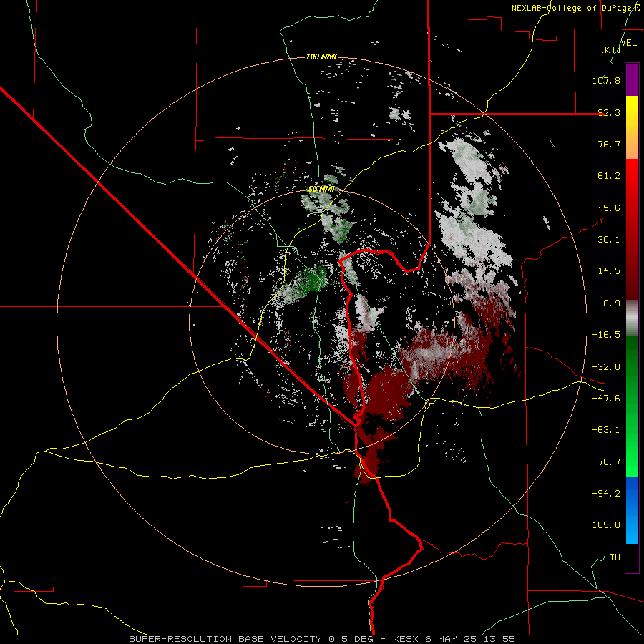This screenshot has height=644, width=644.
Task: Click the 30.1 legend value
Action: 609,240
